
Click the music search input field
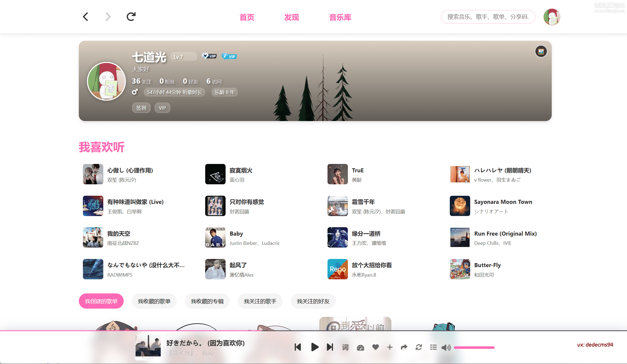[x=488, y=17]
